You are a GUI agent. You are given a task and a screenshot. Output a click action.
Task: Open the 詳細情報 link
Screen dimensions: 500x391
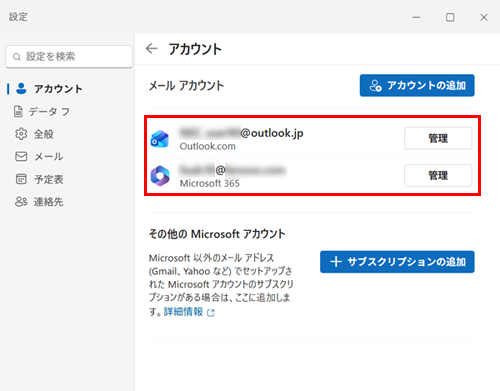[183, 312]
